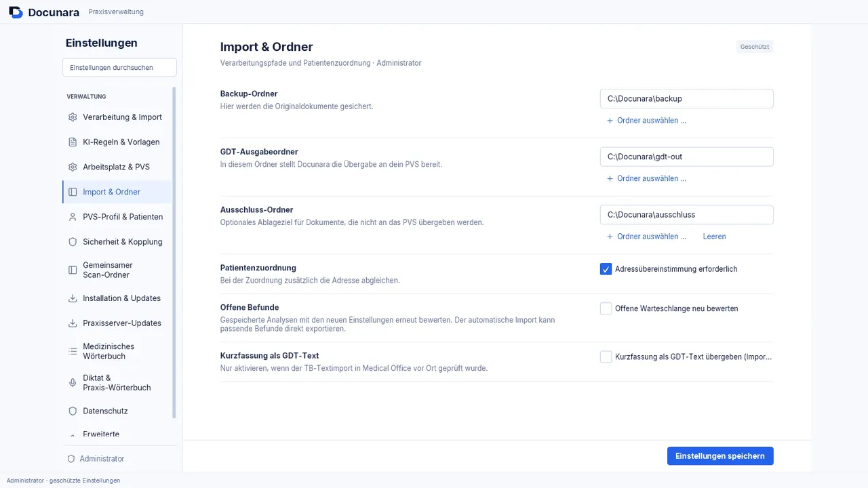This screenshot has height=488, width=868.
Task: Click microphone icon beside Diktat & Praxis-Wörterbuch
Action: 73,383
